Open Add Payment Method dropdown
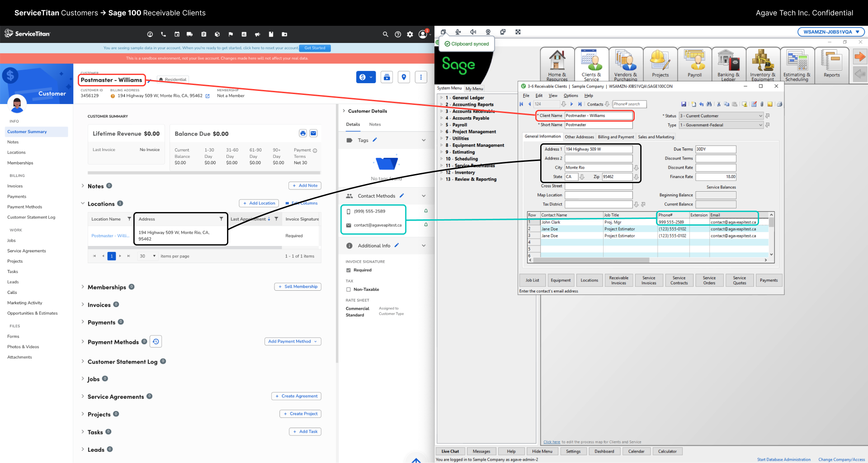The height and width of the screenshot is (463, 868). 293,341
